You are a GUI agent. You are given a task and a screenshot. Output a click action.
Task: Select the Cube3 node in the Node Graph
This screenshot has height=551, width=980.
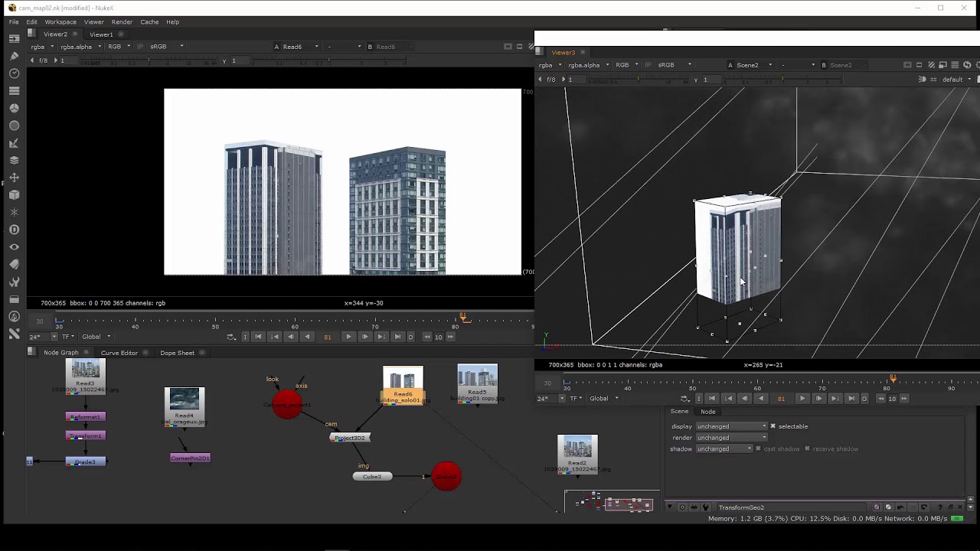click(372, 477)
